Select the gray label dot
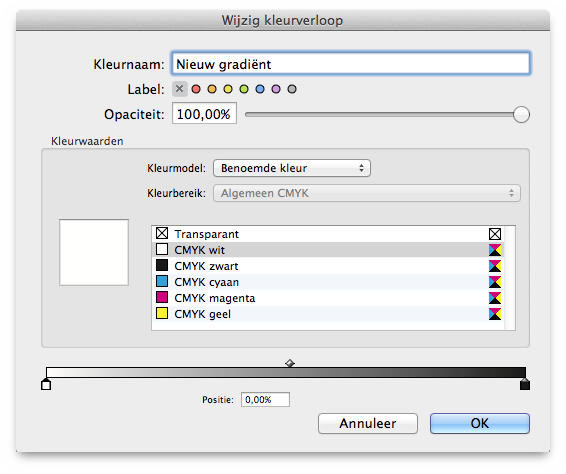566x474 pixels. [292, 89]
